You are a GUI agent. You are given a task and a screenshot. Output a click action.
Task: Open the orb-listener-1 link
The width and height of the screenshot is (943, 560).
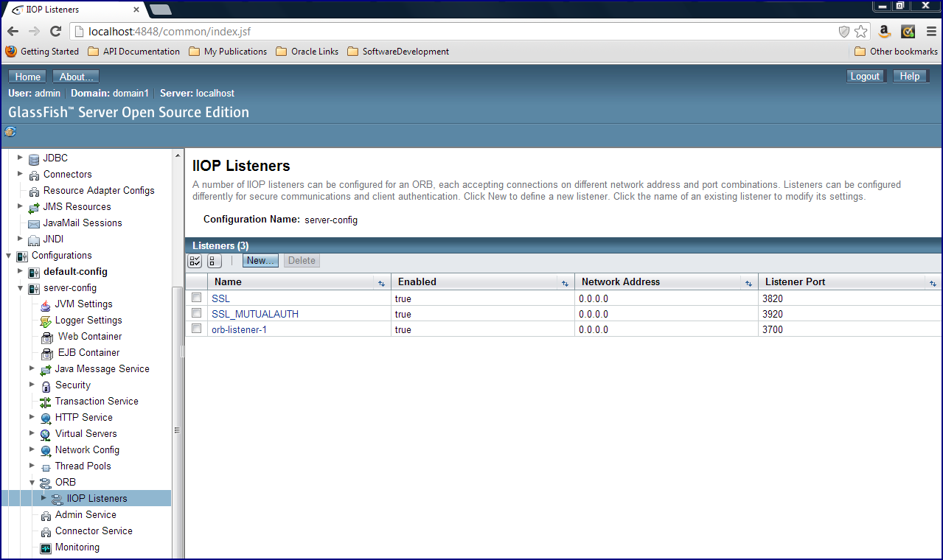point(239,329)
